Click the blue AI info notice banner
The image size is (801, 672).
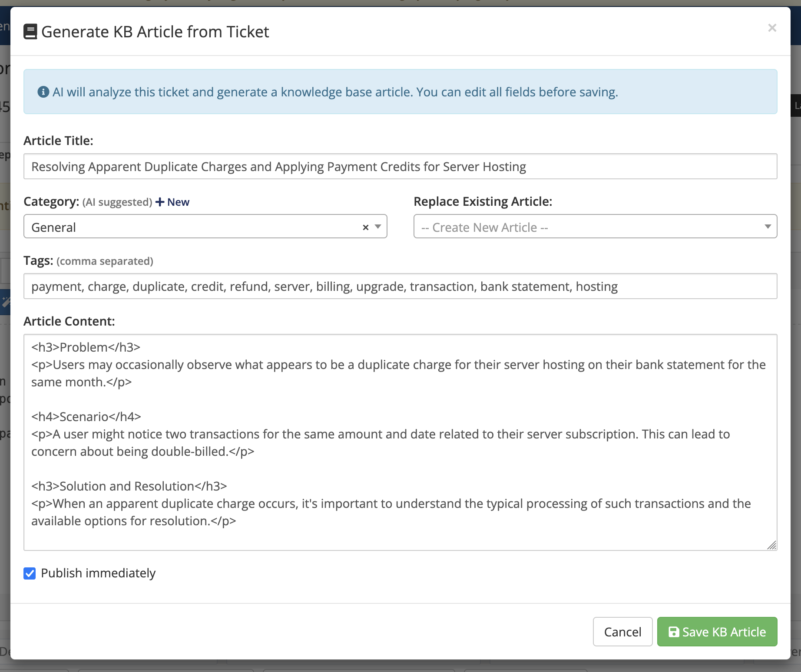[400, 92]
